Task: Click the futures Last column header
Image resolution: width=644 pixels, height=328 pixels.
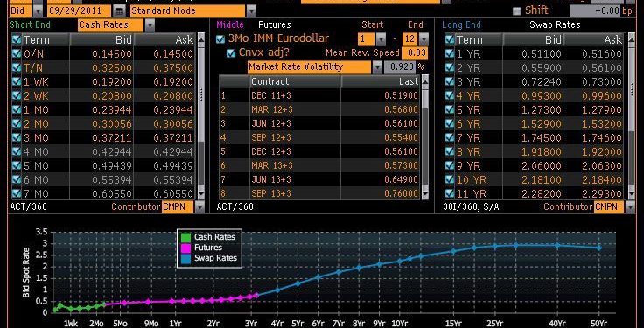Action: point(381,81)
